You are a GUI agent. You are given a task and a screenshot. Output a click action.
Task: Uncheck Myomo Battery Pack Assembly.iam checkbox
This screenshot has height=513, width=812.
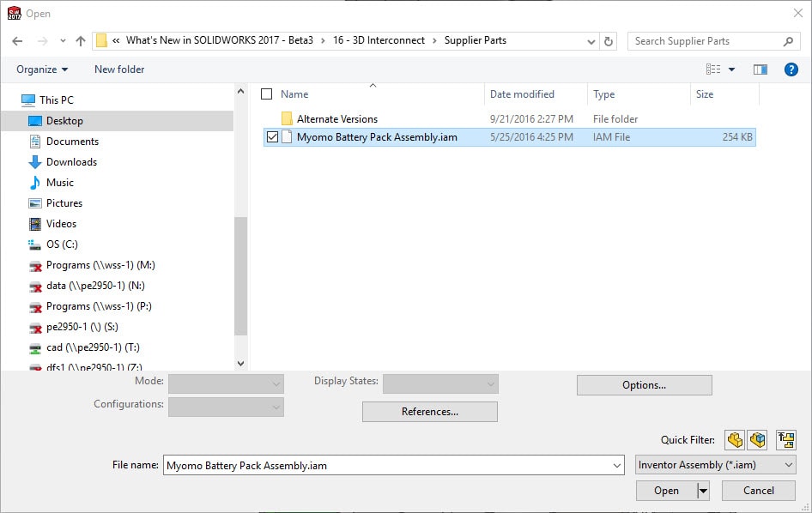272,137
